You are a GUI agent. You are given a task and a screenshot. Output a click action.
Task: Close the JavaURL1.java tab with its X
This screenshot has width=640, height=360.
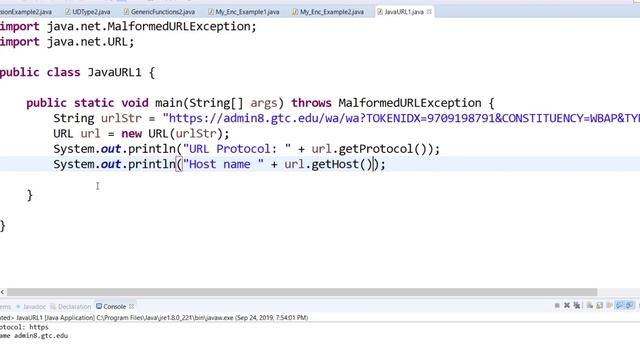pos(429,12)
